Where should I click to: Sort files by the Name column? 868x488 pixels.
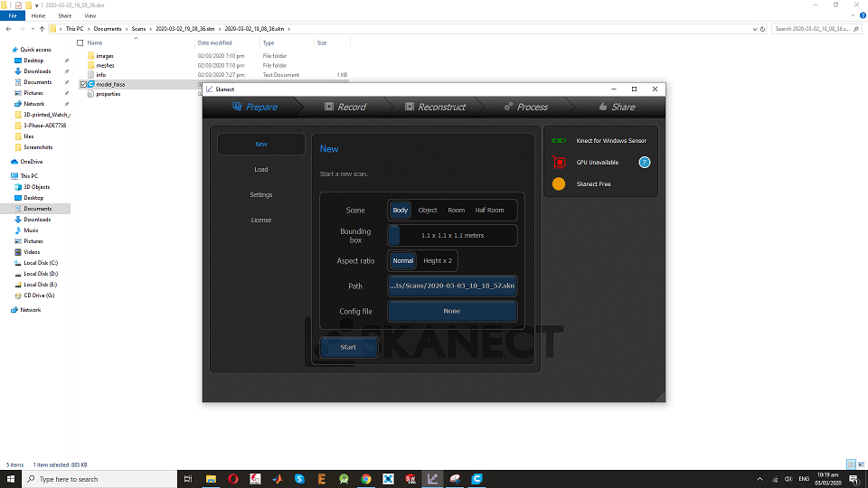tap(95, 42)
